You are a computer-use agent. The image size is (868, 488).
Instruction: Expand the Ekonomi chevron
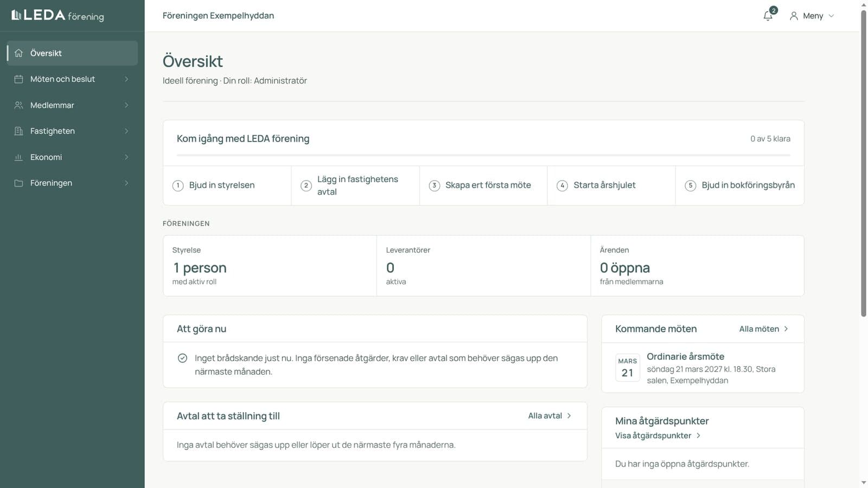point(126,157)
